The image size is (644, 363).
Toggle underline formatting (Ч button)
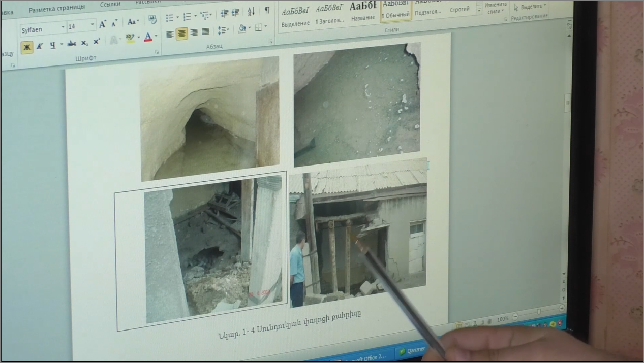coord(52,45)
